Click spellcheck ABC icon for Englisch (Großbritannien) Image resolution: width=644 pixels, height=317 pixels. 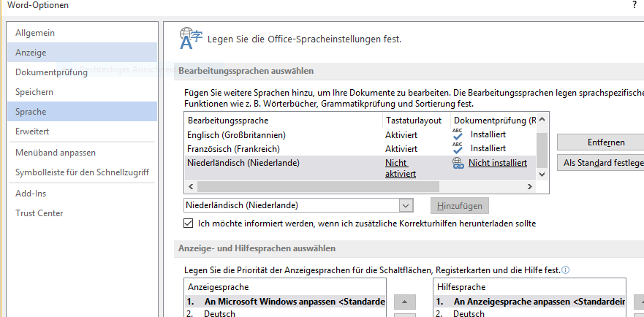(458, 134)
